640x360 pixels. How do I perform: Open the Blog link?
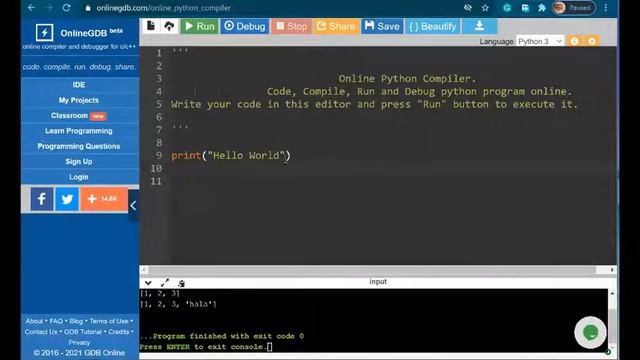(x=76, y=321)
